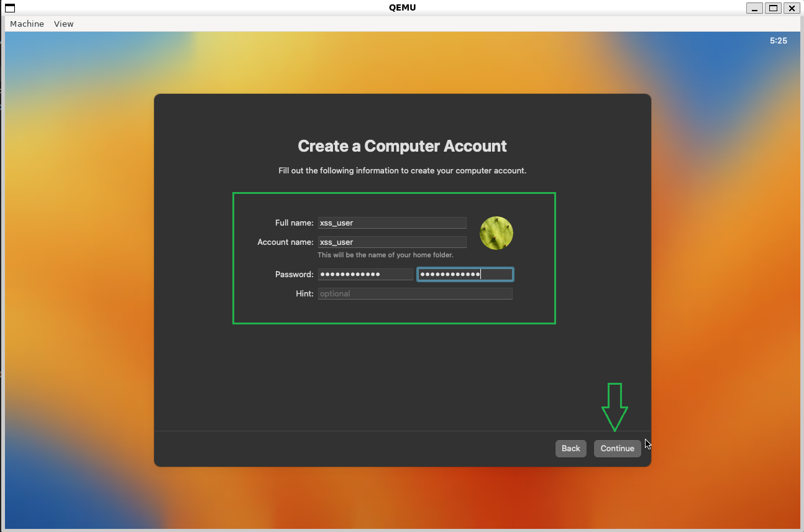
Task: Open the View menu
Action: 63,24
